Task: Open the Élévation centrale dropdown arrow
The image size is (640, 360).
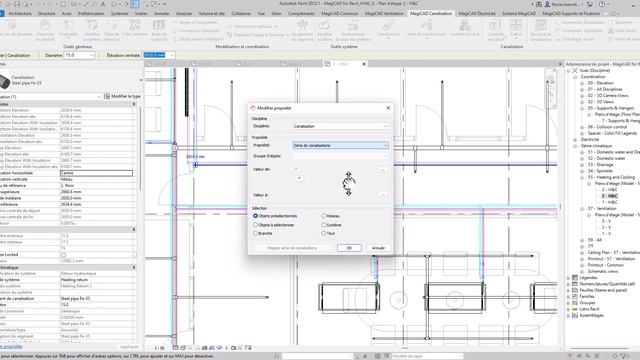Action: (x=172, y=55)
